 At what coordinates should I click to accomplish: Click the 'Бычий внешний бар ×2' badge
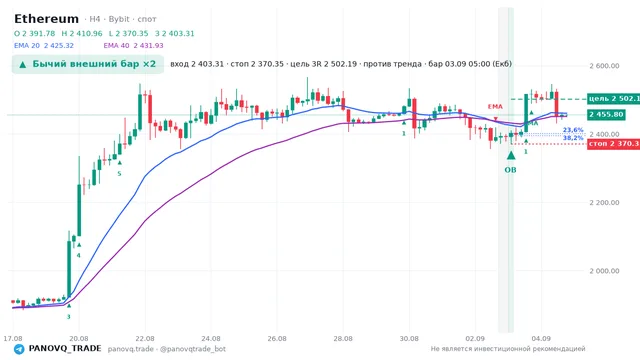tap(88, 64)
